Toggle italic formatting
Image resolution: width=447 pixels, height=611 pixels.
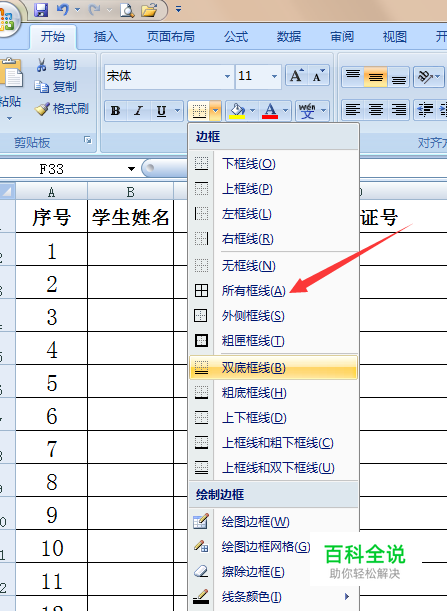pos(138,111)
